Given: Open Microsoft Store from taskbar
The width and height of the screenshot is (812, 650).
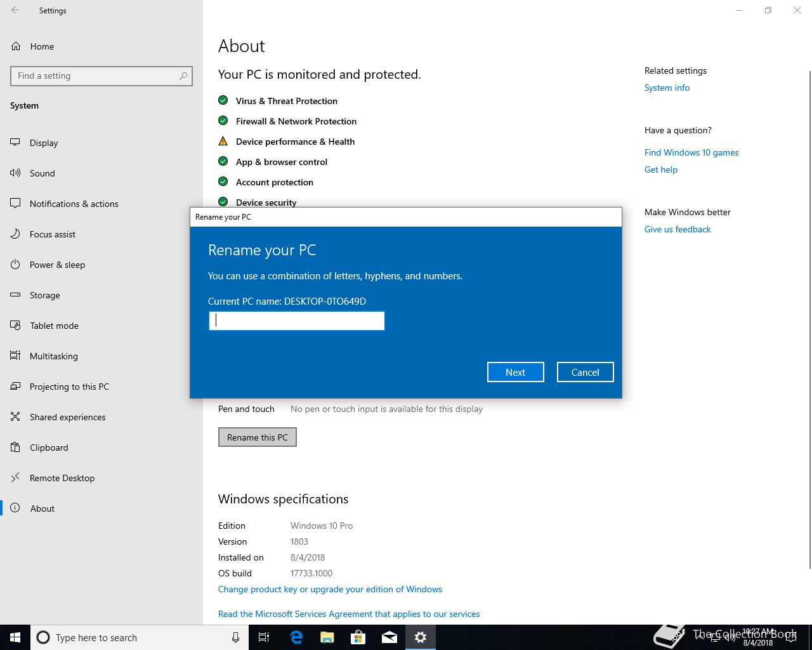Looking at the screenshot, I should coord(358,637).
